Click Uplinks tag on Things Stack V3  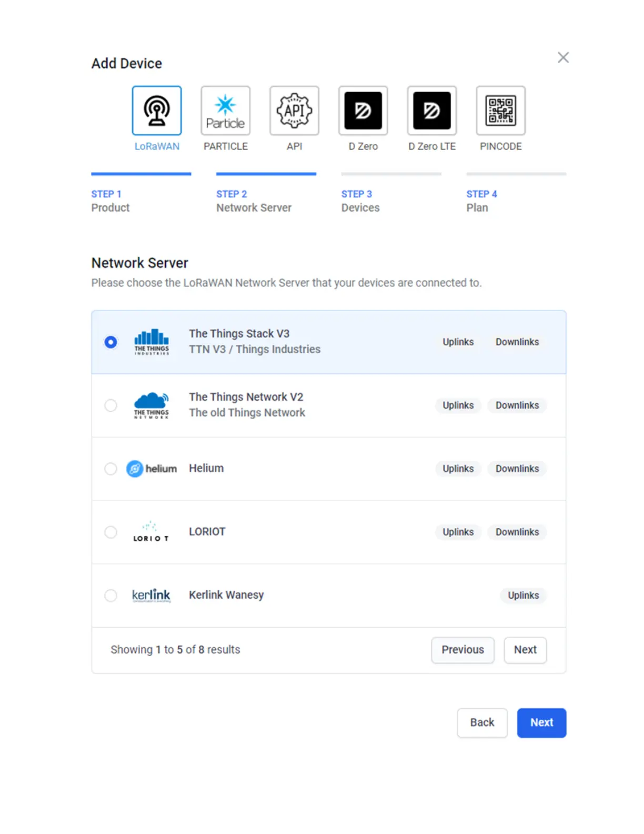point(458,342)
